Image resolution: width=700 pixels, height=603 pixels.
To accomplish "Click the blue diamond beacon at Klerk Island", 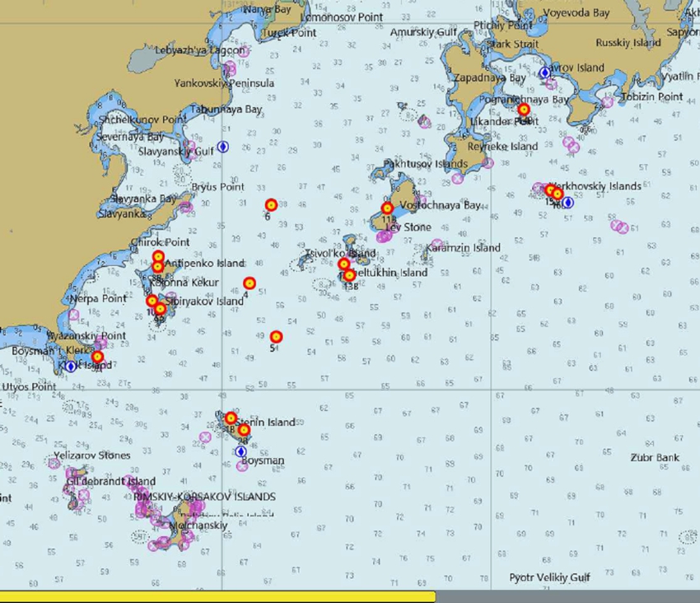I will click(71, 367).
